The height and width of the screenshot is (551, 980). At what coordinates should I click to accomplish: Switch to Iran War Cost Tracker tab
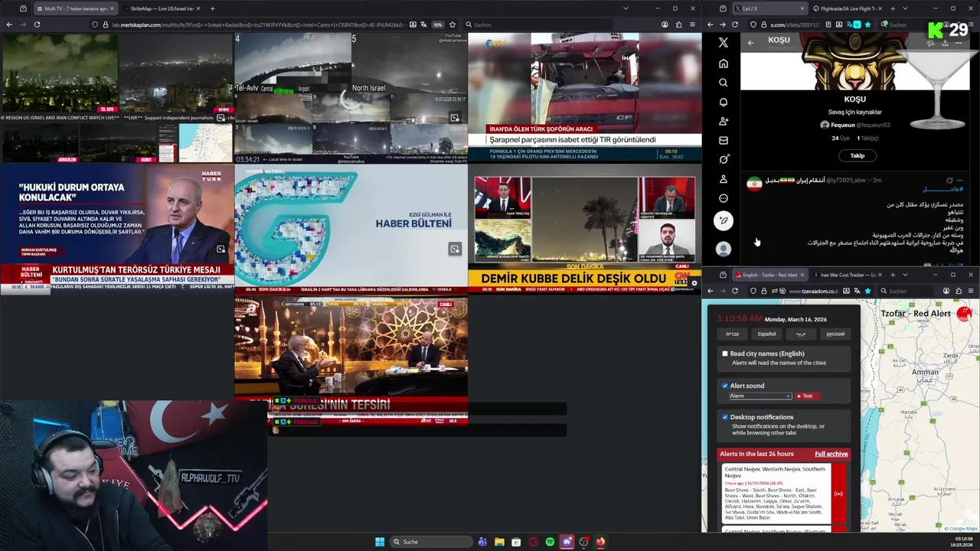pyautogui.click(x=848, y=275)
